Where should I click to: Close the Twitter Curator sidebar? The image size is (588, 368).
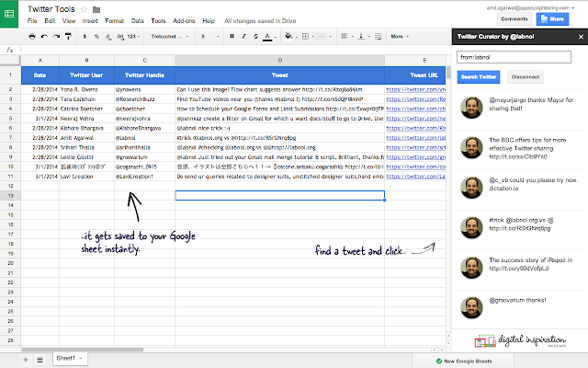581,37
